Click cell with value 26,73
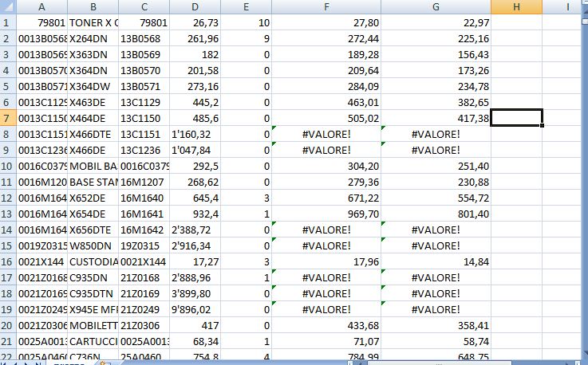 pyautogui.click(x=195, y=22)
